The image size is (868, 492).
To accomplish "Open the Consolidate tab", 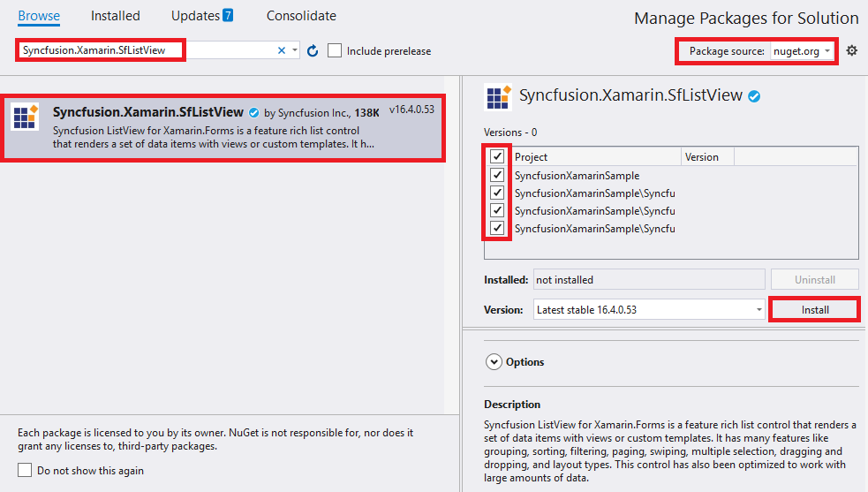I will [x=301, y=16].
